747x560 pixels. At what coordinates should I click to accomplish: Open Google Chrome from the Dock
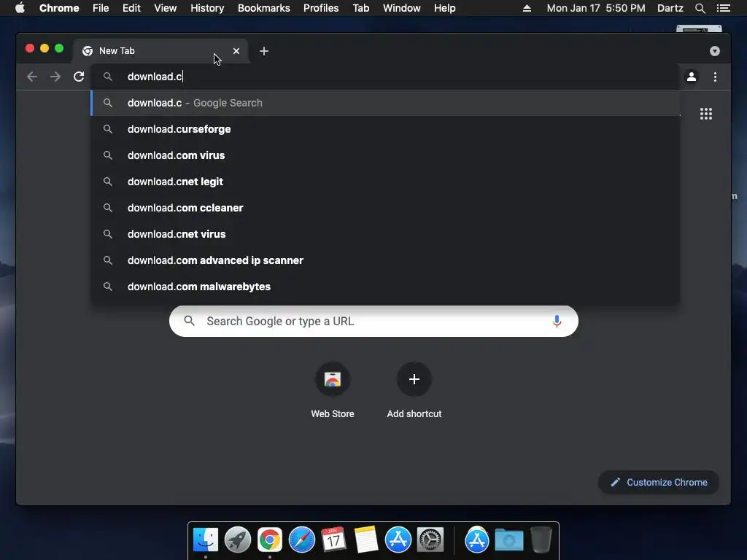[270, 540]
